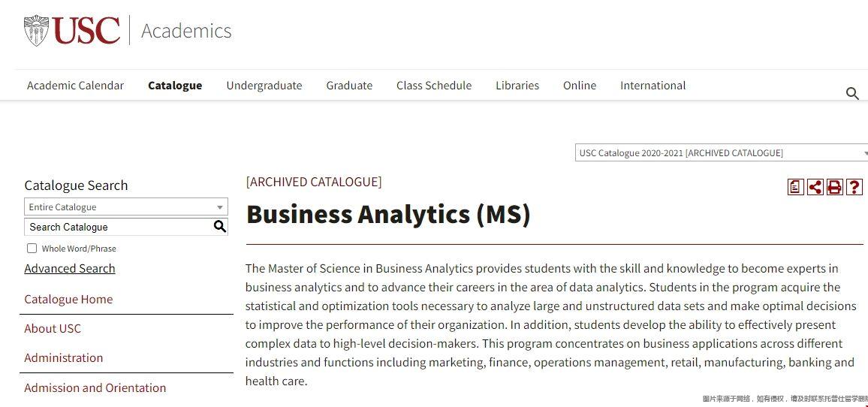Expand the Entire Catalogue dropdown

[125, 207]
